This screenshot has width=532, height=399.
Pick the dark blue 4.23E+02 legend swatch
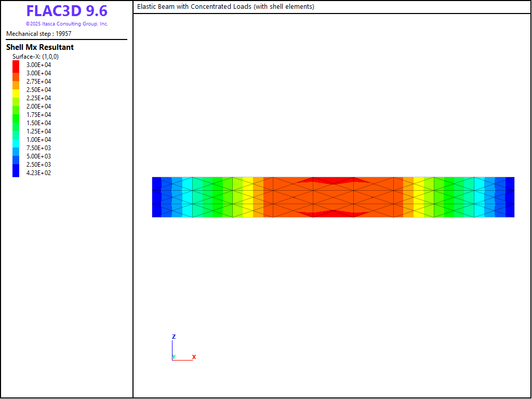[16, 173]
